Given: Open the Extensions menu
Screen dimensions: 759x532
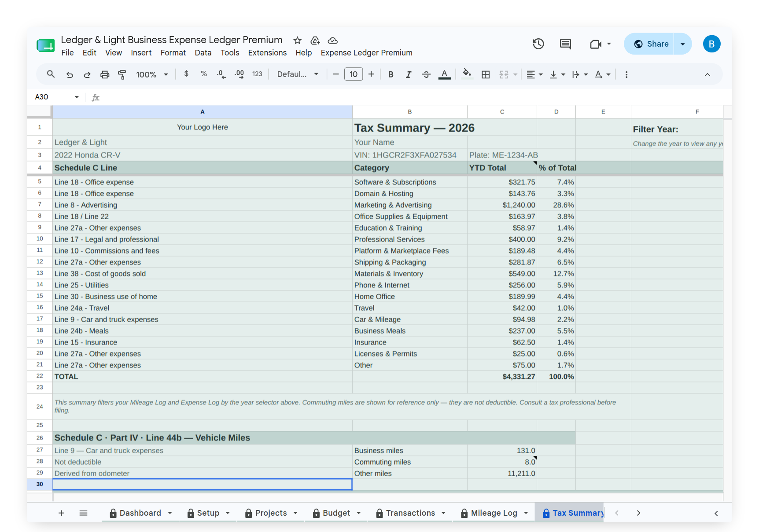Looking at the screenshot, I should [267, 53].
